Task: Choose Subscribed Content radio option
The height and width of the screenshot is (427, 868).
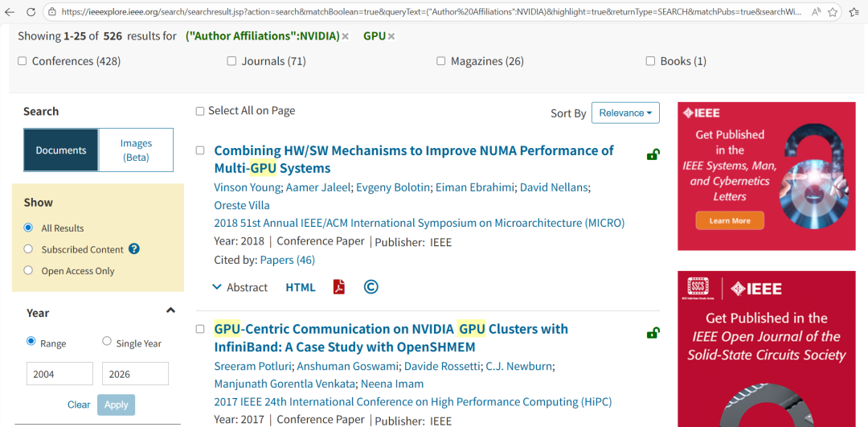Action: click(28, 249)
